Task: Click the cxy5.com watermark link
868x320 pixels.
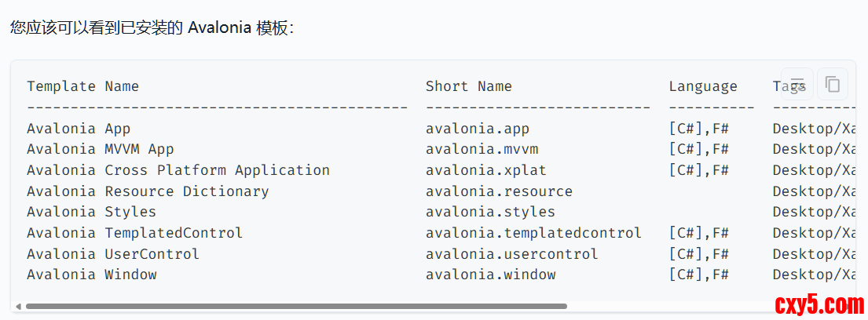Action: point(819,304)
